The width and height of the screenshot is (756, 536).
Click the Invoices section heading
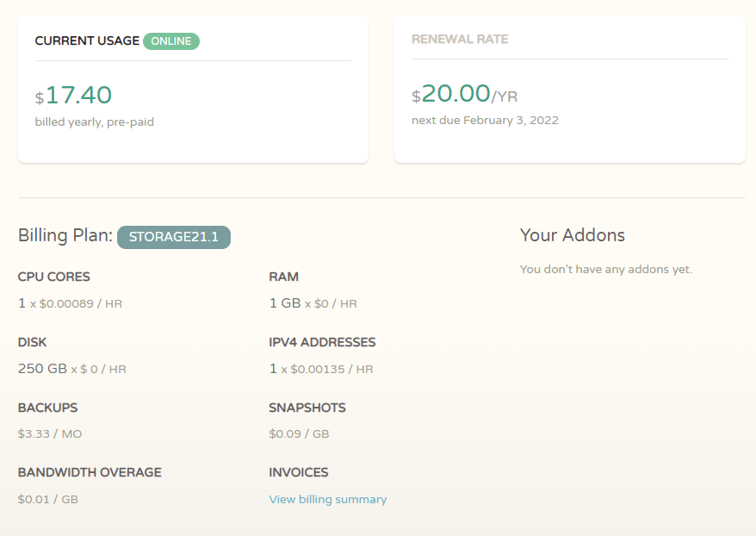tap(299, 472)
